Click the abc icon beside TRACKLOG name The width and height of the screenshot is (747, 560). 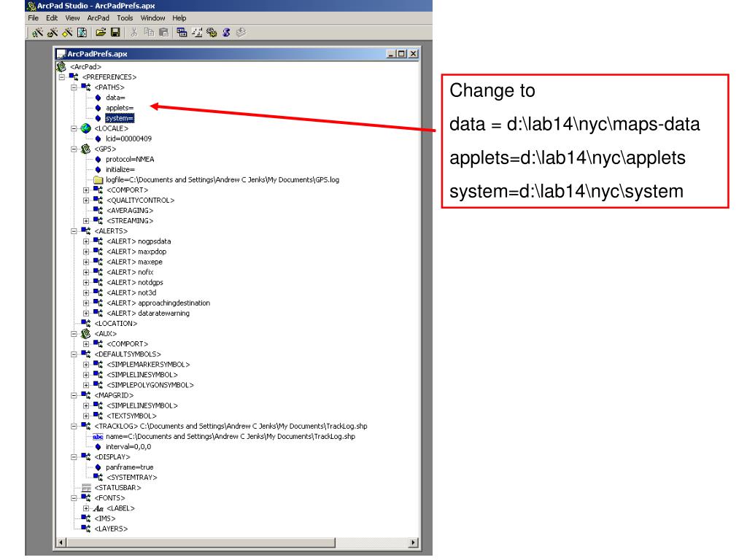(98, 437)
